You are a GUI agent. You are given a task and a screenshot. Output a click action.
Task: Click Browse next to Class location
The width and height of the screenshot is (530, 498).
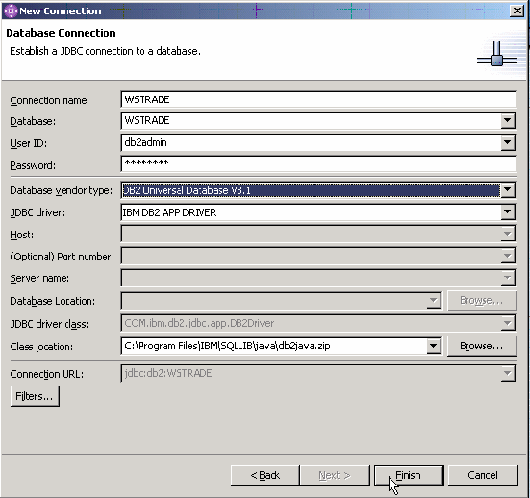click(482, 346)
